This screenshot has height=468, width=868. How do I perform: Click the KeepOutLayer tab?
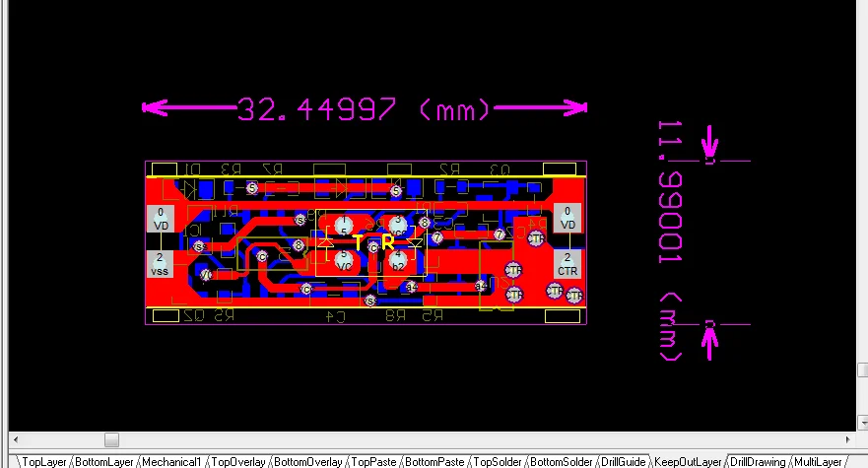[689, 461]
